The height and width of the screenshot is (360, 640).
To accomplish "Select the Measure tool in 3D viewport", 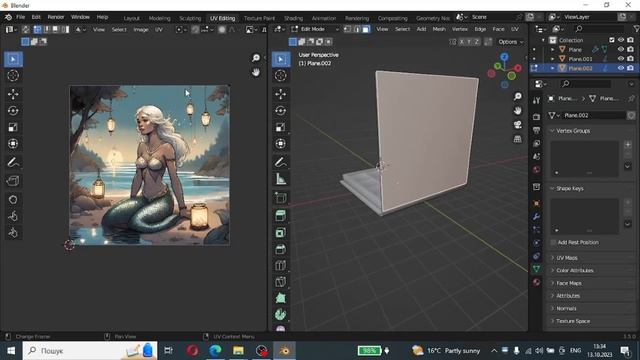I will [281, 179].
